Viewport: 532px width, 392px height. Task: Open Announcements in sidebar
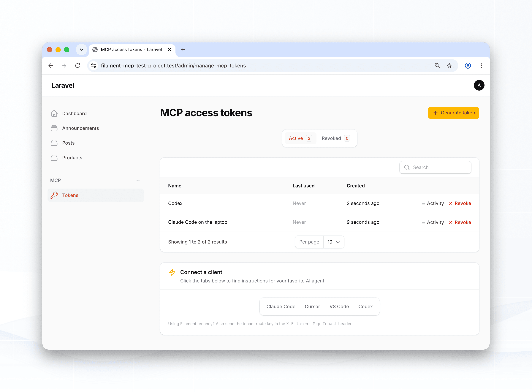pos(96,128)
